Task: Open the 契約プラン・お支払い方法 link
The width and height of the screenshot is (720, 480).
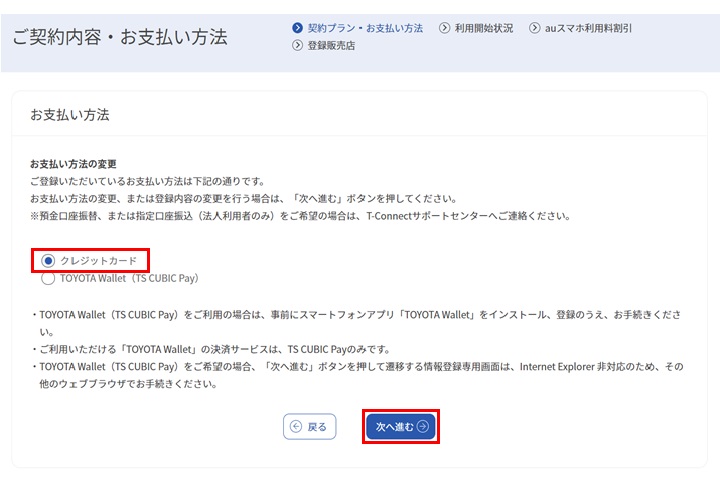Action: (x=365, y=28)
